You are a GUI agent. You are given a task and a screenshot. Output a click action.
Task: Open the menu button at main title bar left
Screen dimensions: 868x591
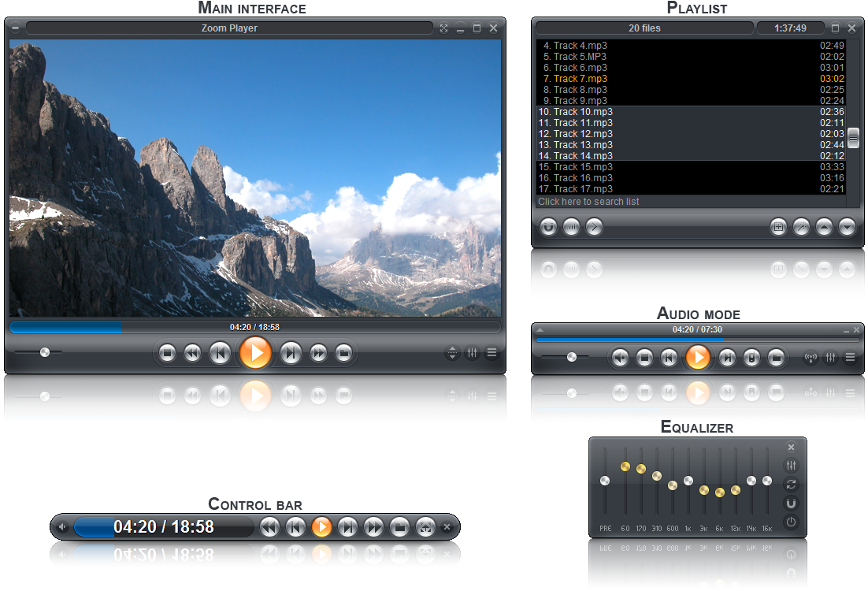click(x=16, y=28)
